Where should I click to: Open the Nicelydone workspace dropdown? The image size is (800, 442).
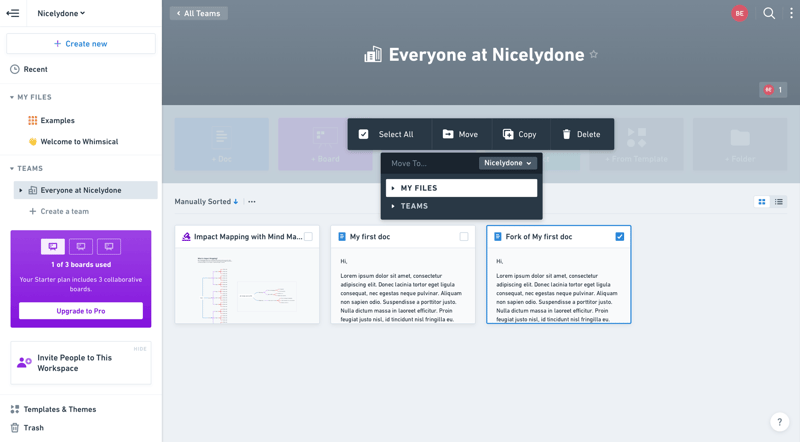point(61,13)
